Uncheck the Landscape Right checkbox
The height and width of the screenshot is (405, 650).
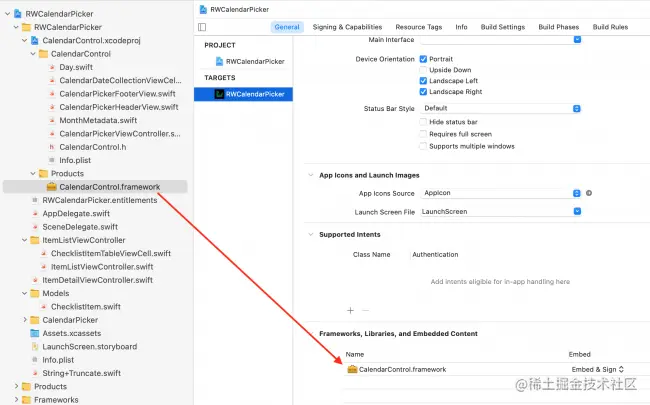point(423,92)
